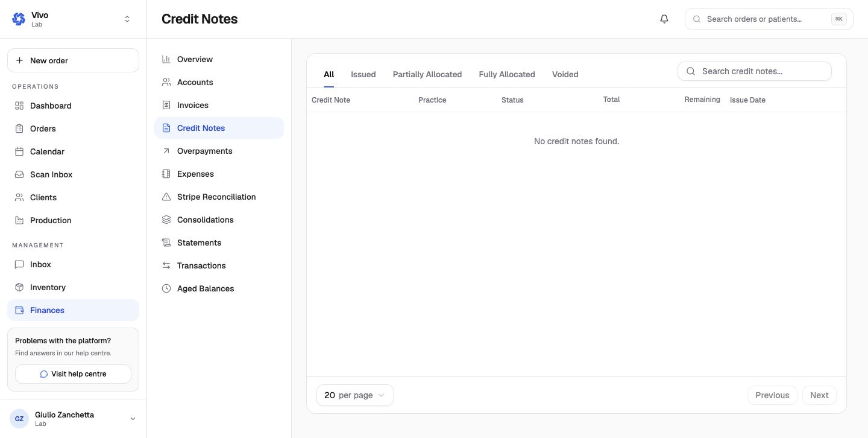Click the Orders clipboard icon
This screenshot has width=868, height=438.
[19, 129]
